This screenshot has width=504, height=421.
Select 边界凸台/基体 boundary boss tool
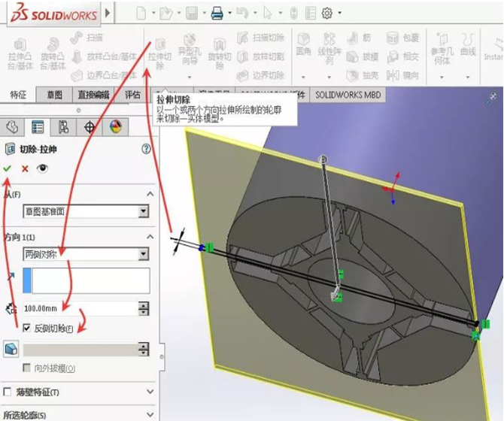(x=104, y=75)
